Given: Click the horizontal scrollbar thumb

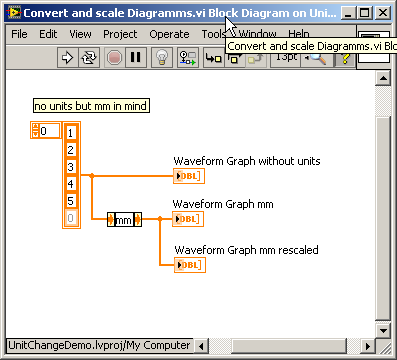Looking at the screenshot, I should click(x=289, y=346).
